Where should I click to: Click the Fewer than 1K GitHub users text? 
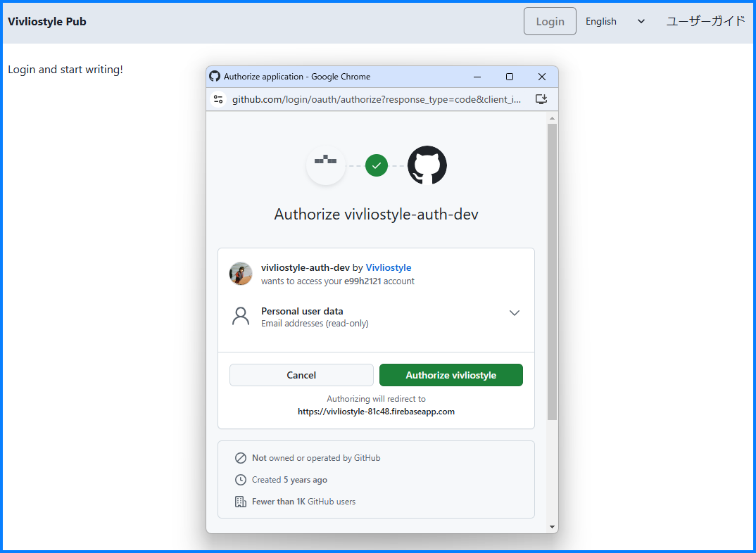304,502
